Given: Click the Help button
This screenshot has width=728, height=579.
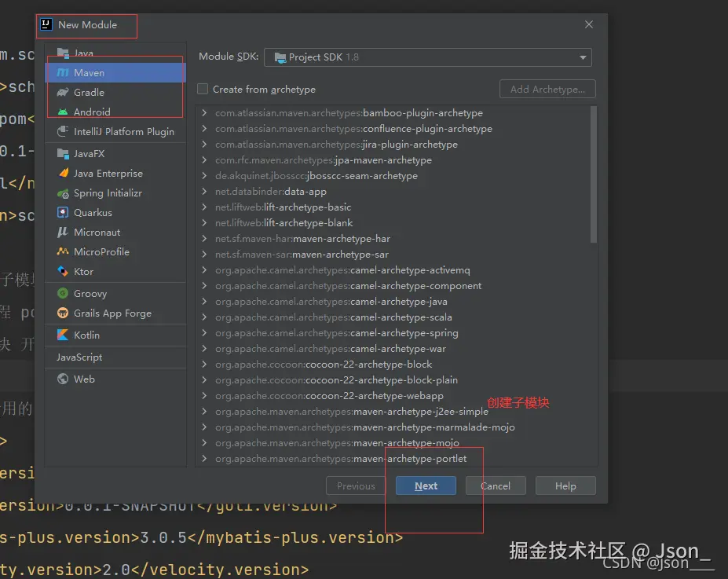Looking at the screenshot, I should pos(565,486).
